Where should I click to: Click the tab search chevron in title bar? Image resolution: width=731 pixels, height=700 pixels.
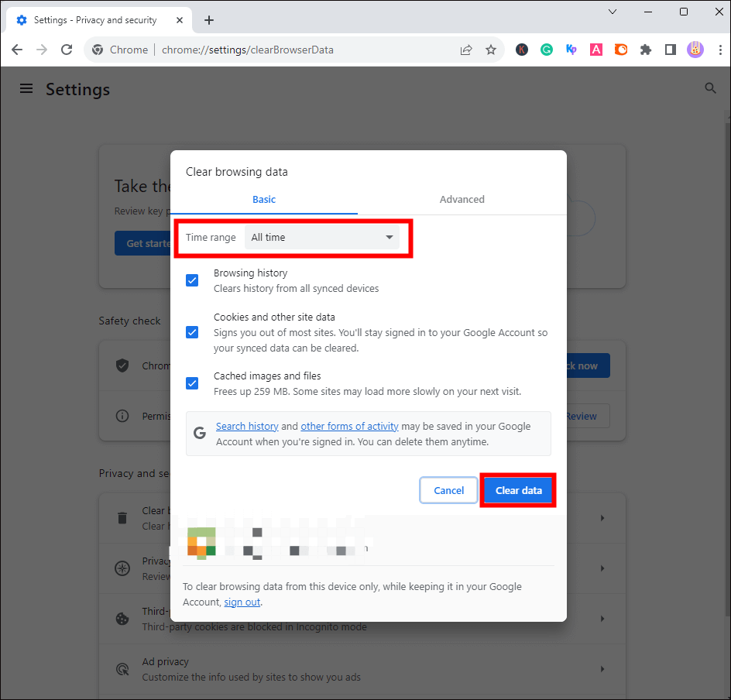pos(613,12)
